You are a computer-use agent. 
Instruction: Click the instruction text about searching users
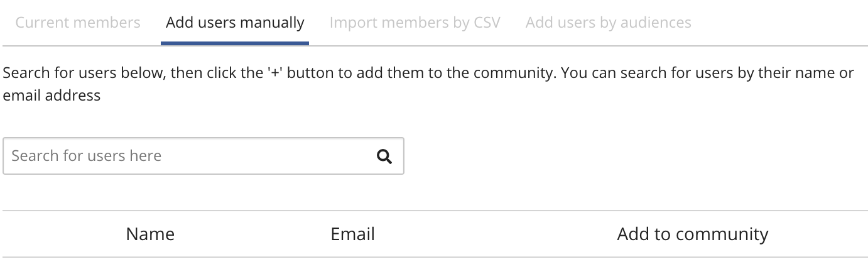pos(428,73)
